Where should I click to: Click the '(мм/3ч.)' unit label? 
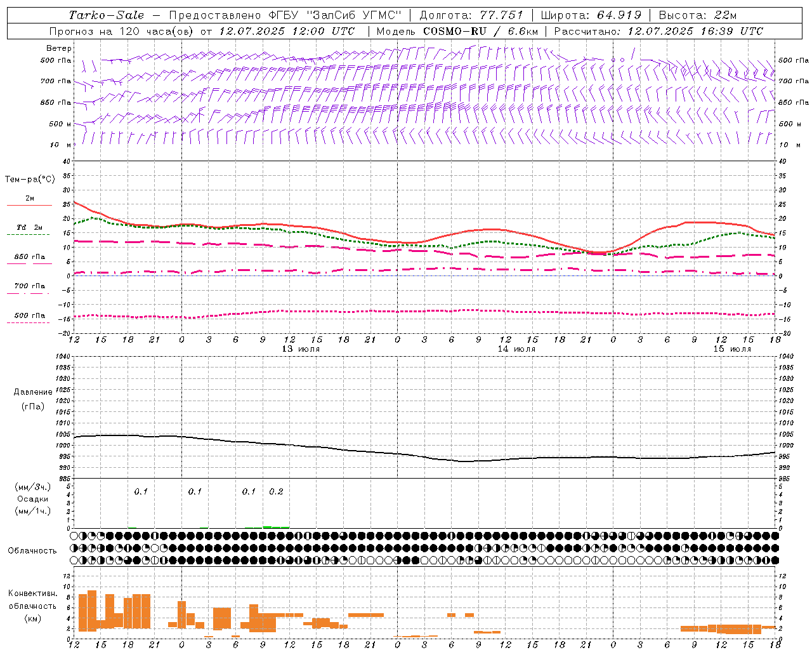[33, 487]
